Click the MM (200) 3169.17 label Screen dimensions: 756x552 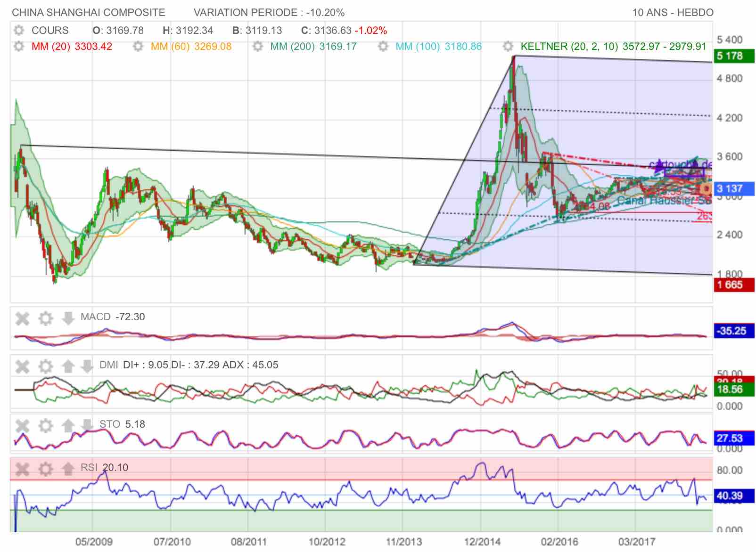tap(313, 47)
